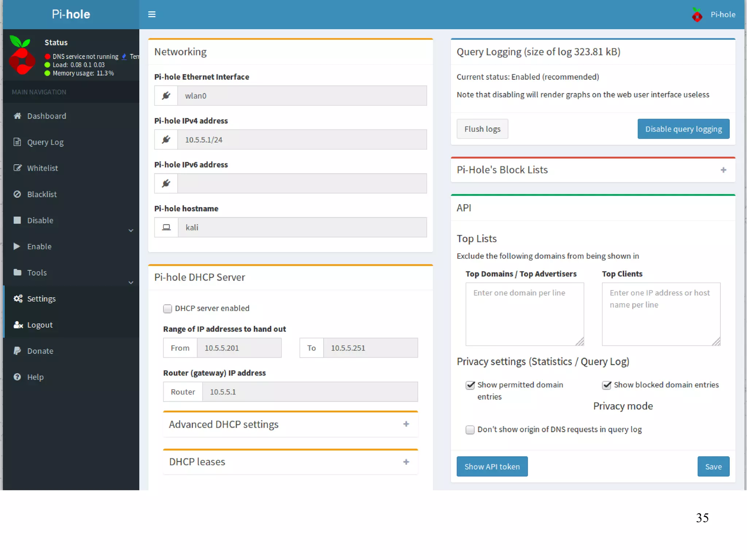Screen dimensions: 747x560
Task: Click the hamburger sidebar toggle icon
Action: click(152, 14)
